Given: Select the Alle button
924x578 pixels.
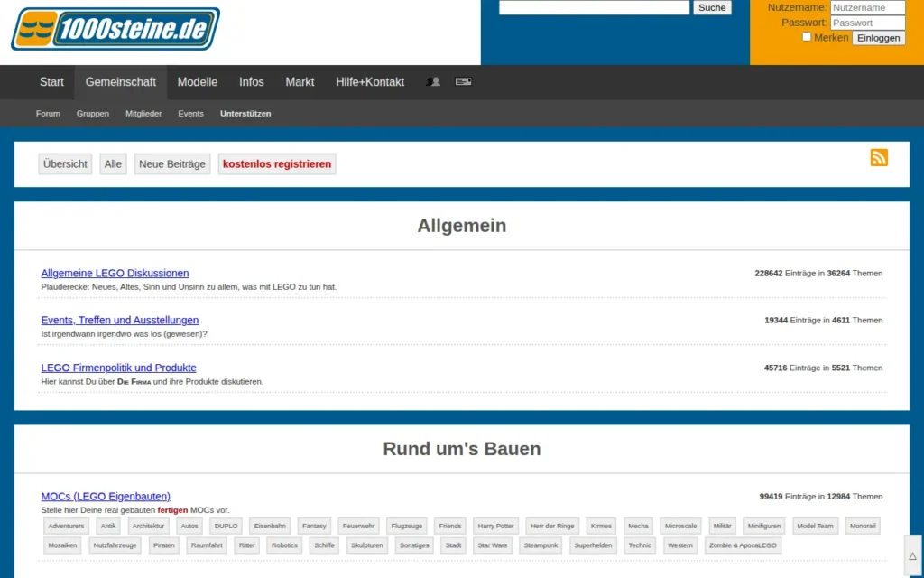Looking at the screenshot, I should coord(113,164).
